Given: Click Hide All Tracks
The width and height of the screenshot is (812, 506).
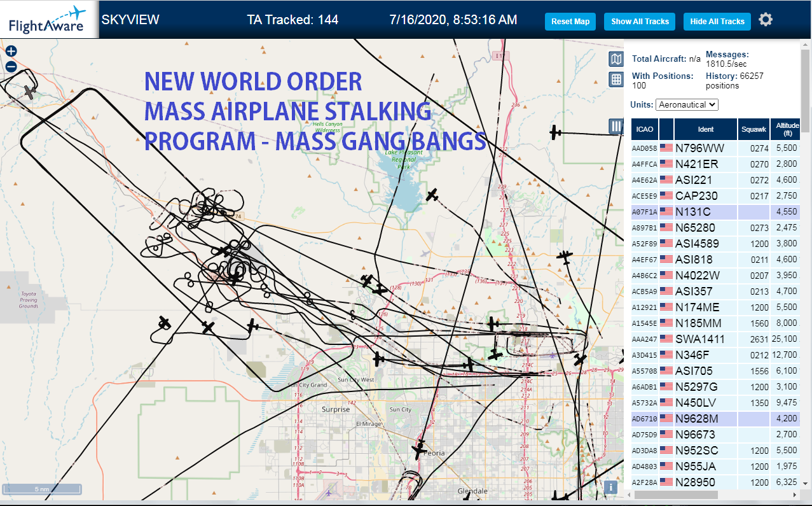Looking at the screenshot, I should pyautogui.click(x=717, y=21).
